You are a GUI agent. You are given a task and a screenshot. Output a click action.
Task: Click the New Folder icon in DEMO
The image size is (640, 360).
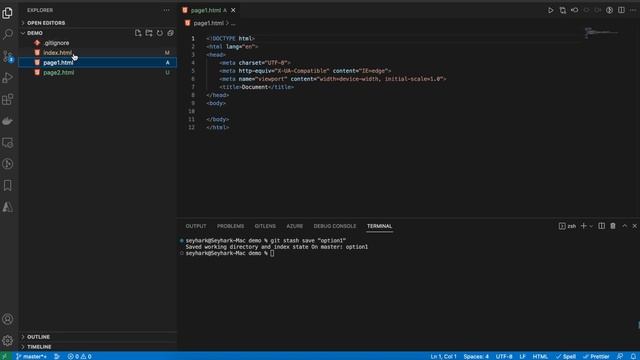[x=149, y=33]
